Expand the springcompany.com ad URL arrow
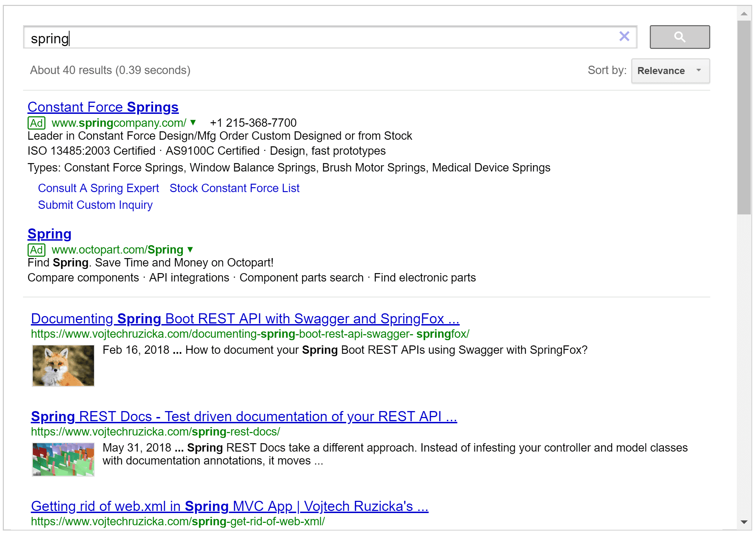756x534 pixels. 193,123
